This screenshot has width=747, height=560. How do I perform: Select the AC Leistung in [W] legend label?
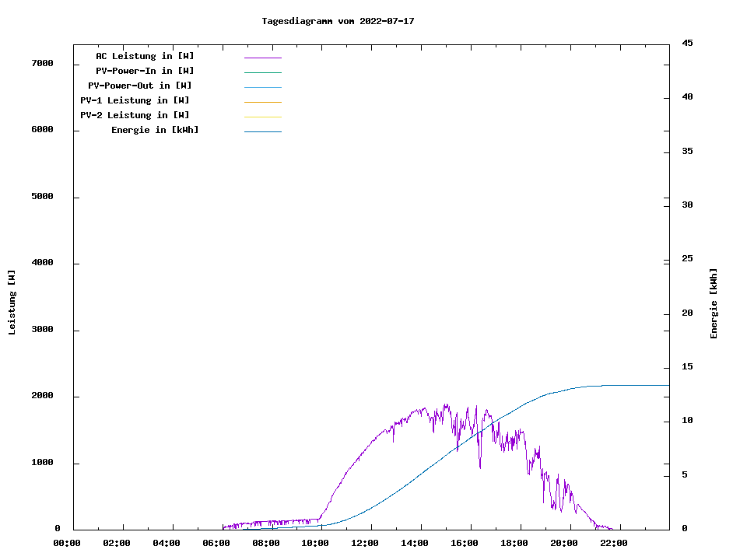[145, 56]
